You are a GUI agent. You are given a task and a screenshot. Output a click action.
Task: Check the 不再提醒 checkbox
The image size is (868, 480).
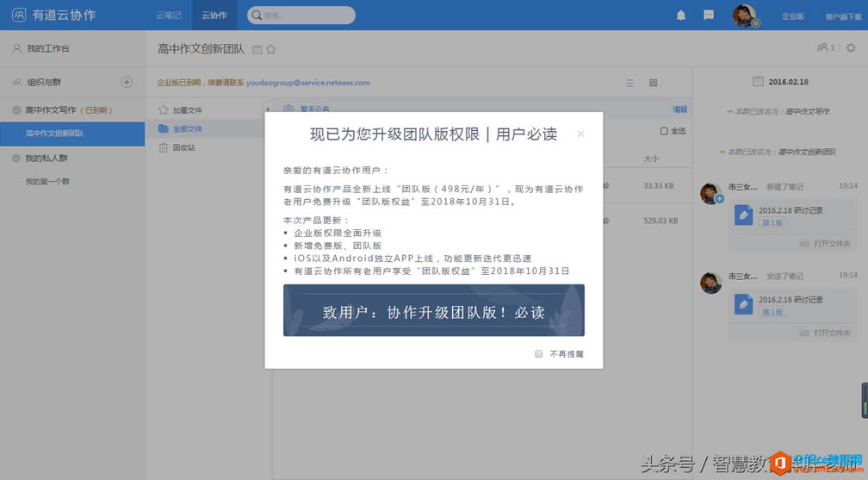[539, 353]
